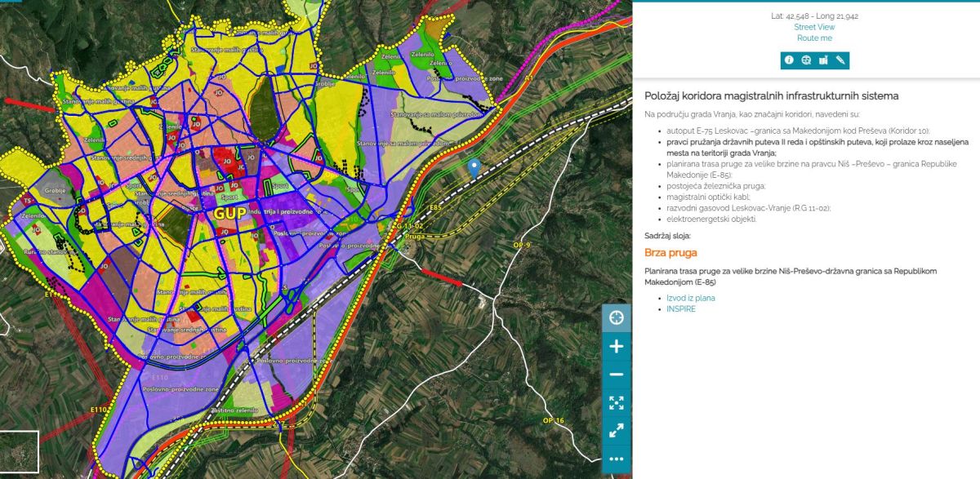The width and height of the screenshot is (980, 479).
Task: Click the Route me link
Action: click(814, 38)
